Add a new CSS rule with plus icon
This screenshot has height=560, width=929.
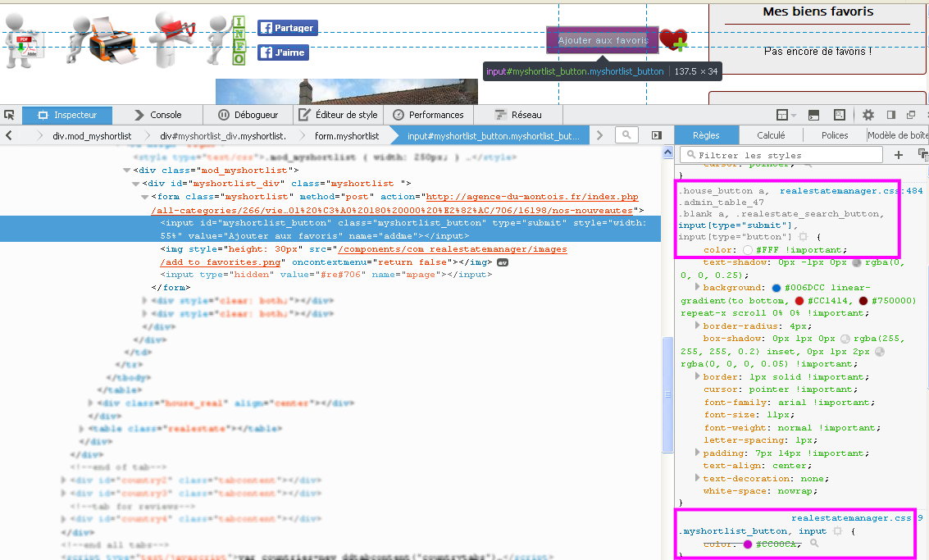(x=898, y=155)
